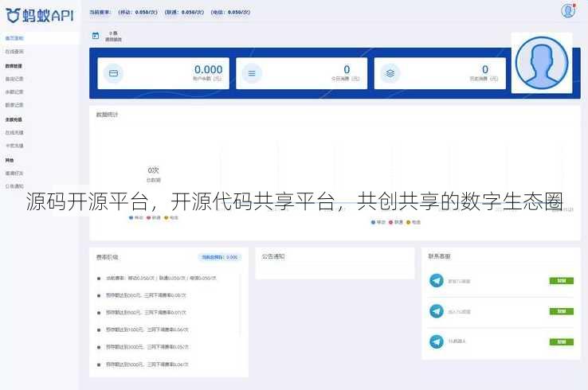Open first item under 数据管理 sidebar heading
This screenshot has width=588, height=390.
click(x=14, y=79)
